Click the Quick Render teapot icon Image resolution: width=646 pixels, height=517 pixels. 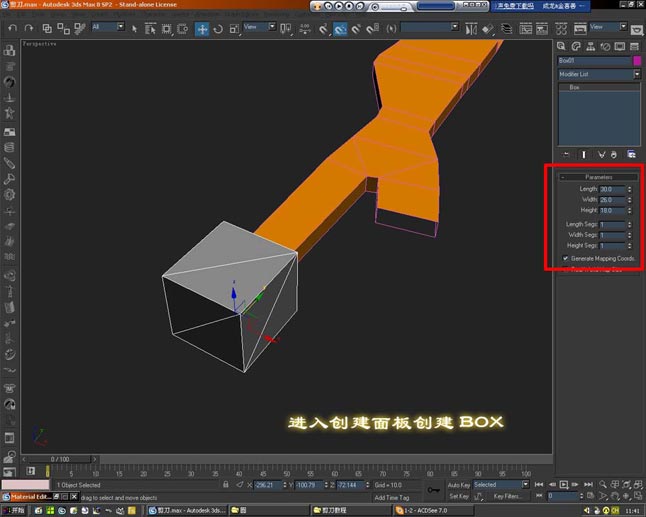[x=637, y=30]
